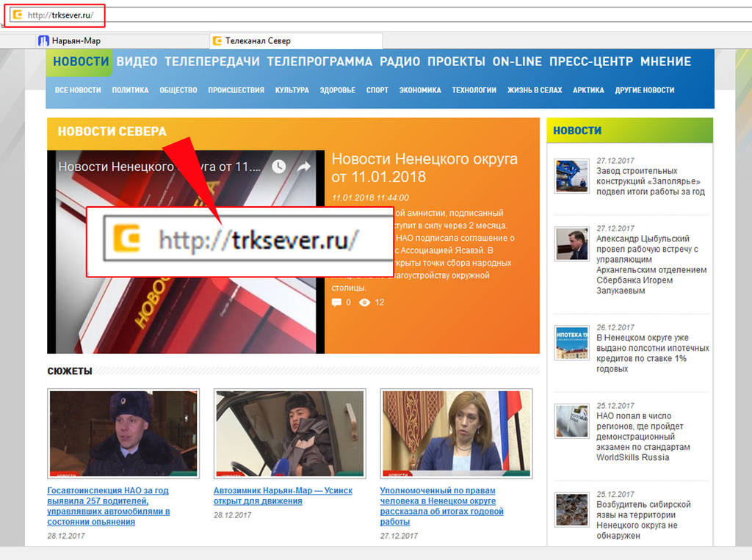Click the site favicon in the address bar
752x560 pixels.
point(18,15)
